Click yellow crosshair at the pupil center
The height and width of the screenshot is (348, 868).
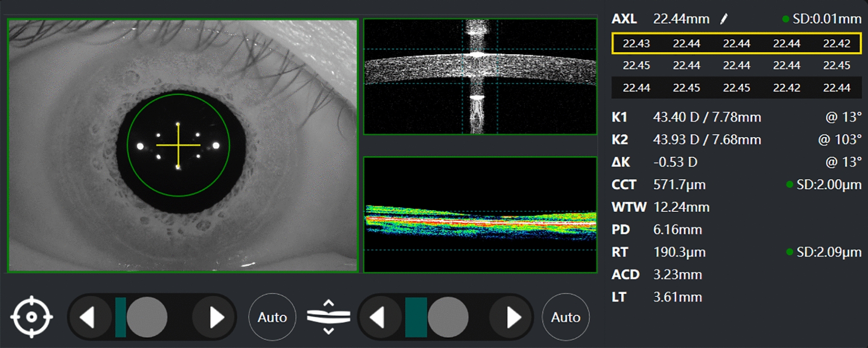[178, 145]
